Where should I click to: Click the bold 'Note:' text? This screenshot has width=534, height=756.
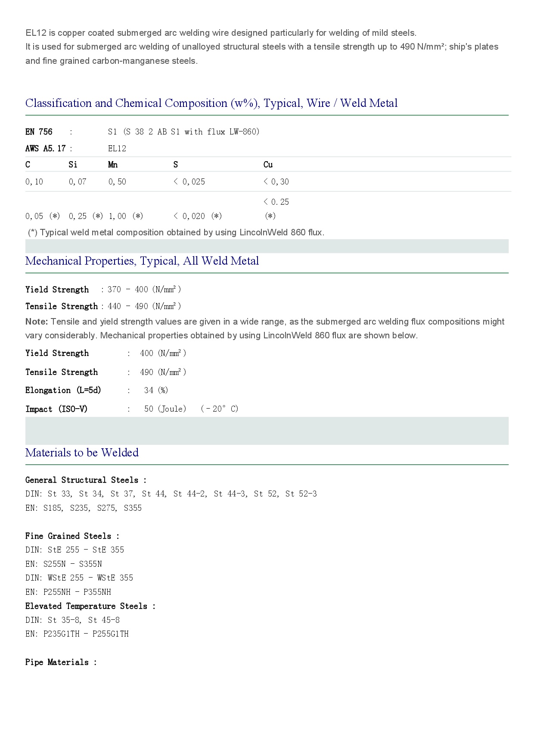tap(37, 322)
